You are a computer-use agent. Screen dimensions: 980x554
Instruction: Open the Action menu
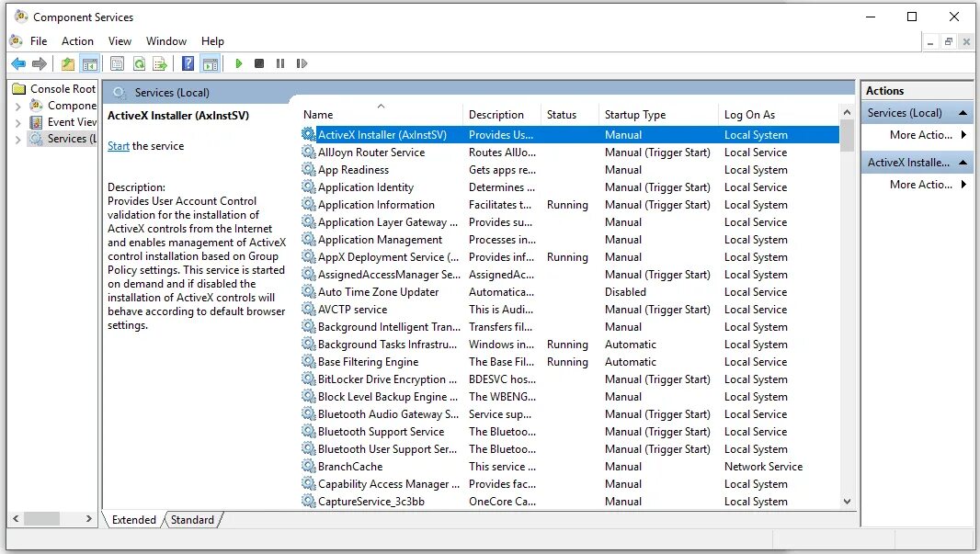[77, 41]
